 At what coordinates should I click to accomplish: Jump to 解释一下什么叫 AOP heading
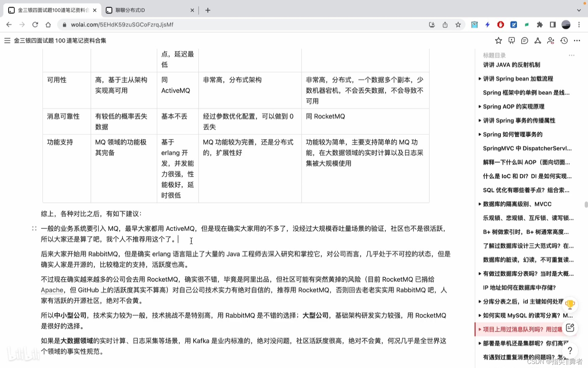[x=526, y=162]
